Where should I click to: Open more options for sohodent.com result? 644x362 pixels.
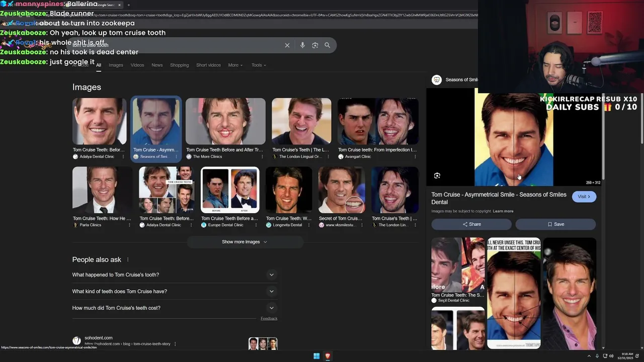click(175, 344)
